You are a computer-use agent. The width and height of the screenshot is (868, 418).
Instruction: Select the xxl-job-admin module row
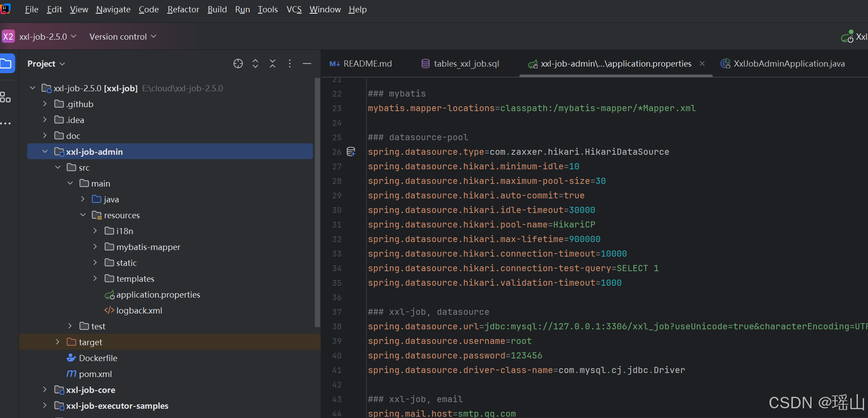[170, 152]
